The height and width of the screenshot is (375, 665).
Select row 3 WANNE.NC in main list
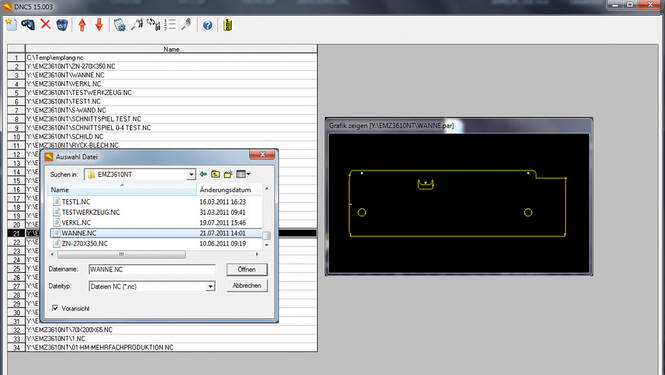[x=171, y=75]
